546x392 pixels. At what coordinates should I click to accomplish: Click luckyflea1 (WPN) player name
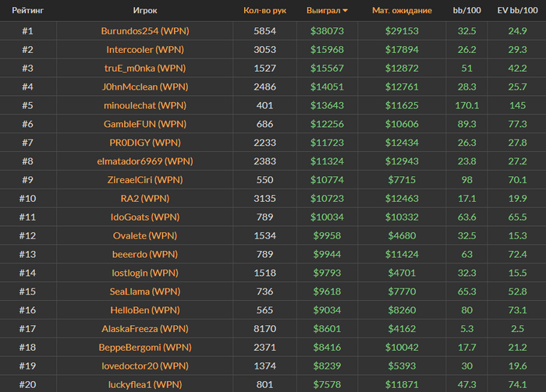pyautogui.click(x=145, y=384)
